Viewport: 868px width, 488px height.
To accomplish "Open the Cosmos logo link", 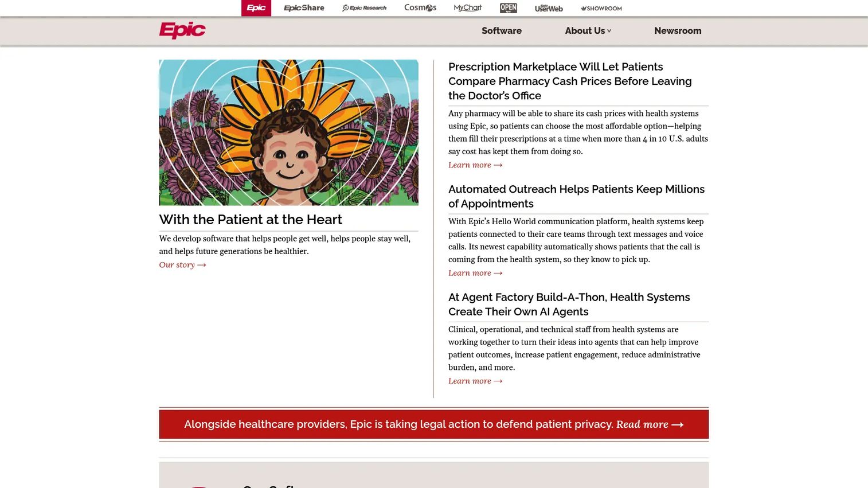I will click(x=420, y=7).
